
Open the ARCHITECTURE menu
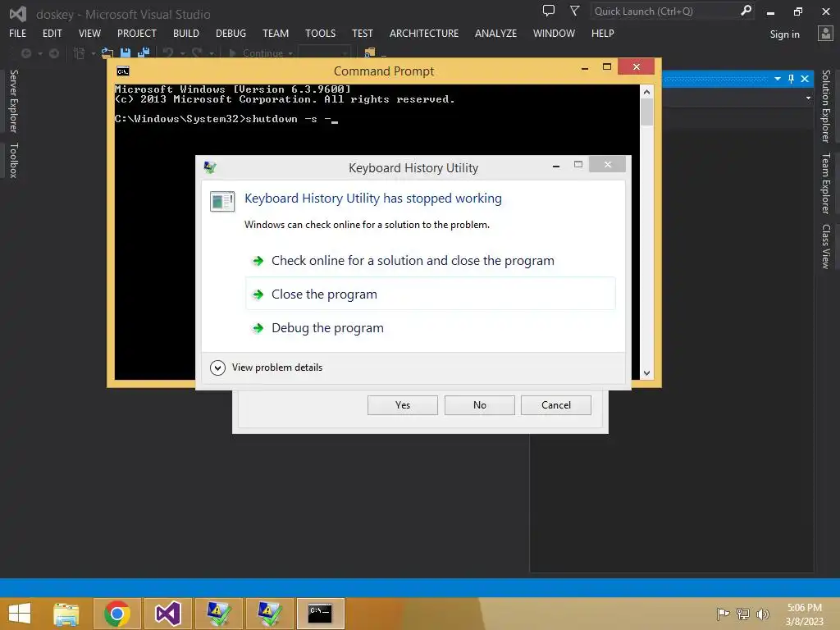[x=424, y=33]
